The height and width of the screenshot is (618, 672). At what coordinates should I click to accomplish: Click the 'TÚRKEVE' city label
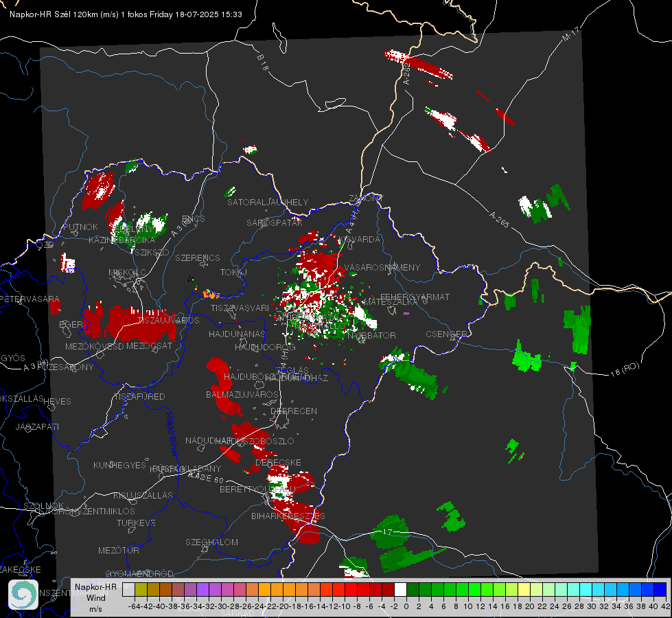pyautogui.click(x=136, y=523)
